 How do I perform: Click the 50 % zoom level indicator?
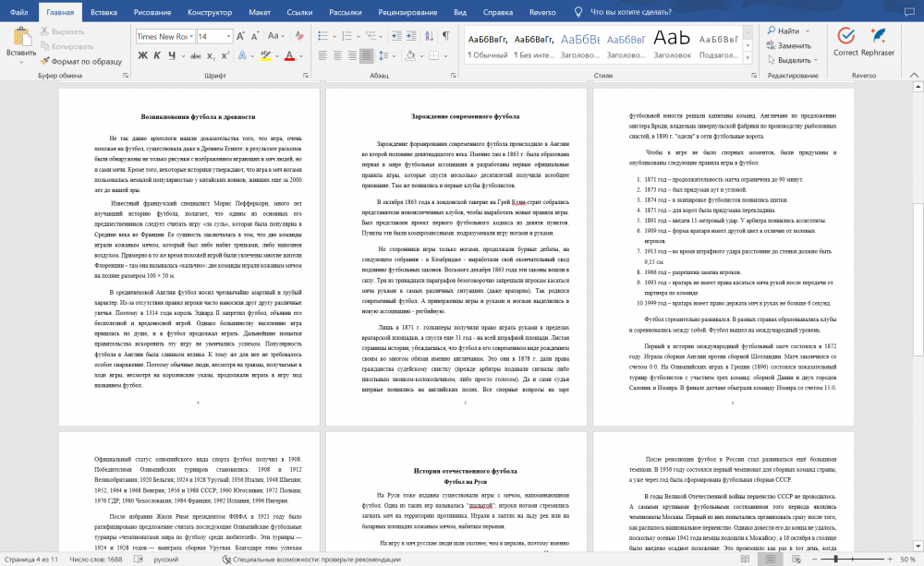907,560
